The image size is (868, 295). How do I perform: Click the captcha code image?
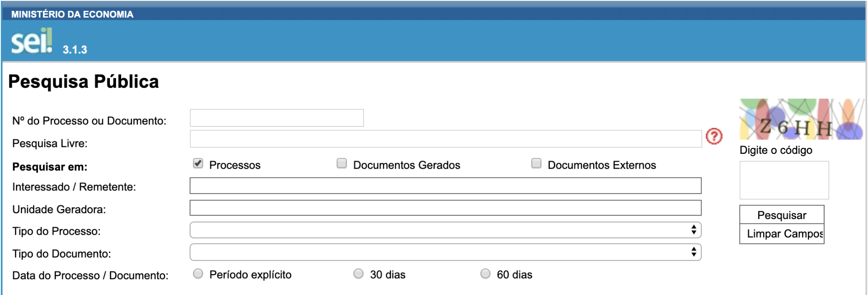(801, 119)
